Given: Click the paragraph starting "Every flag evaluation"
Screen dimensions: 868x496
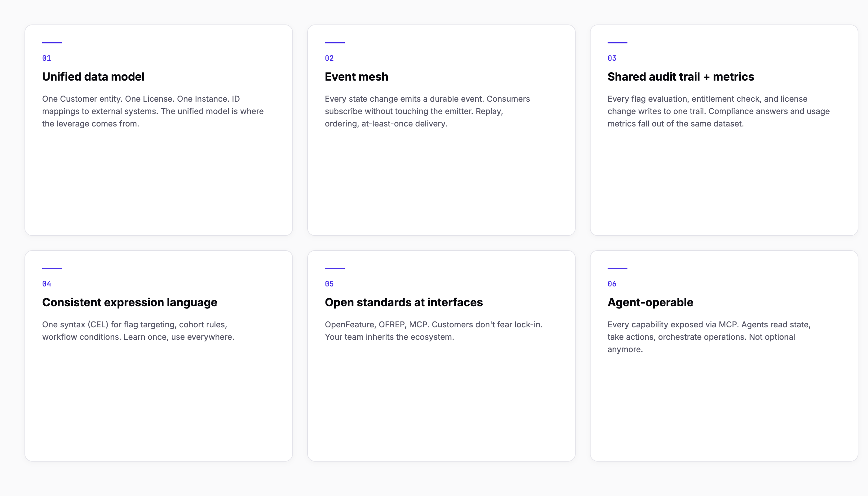Looking at the screenshot, I should point(719,111).
